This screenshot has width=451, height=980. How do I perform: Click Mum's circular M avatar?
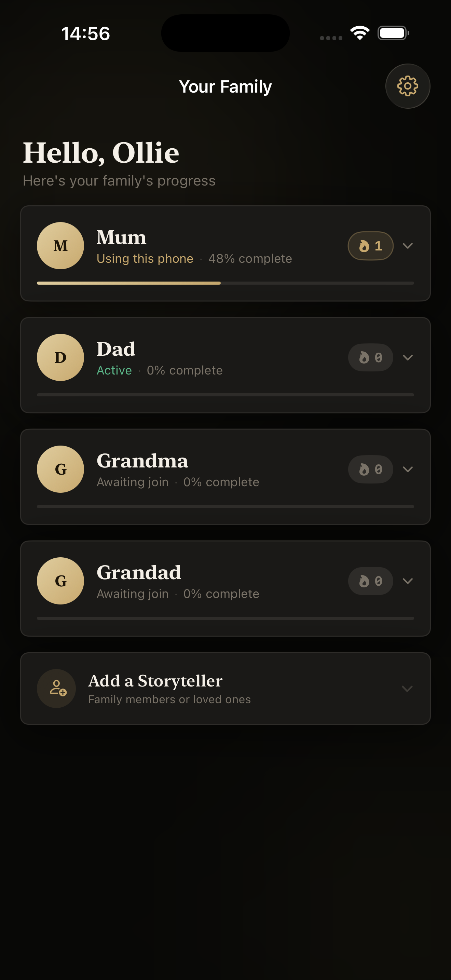coord(60,246)
